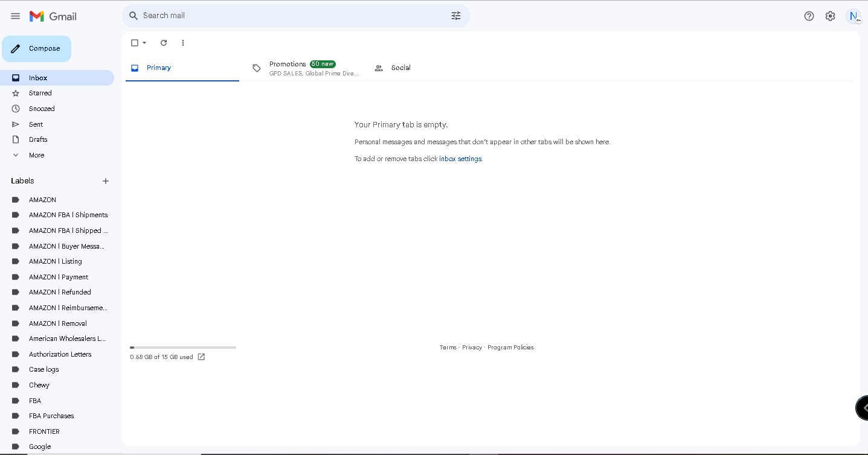The width and height of the screenshot is (868, 455).
Task: Click the Social people icon
Action: (379, 68)
